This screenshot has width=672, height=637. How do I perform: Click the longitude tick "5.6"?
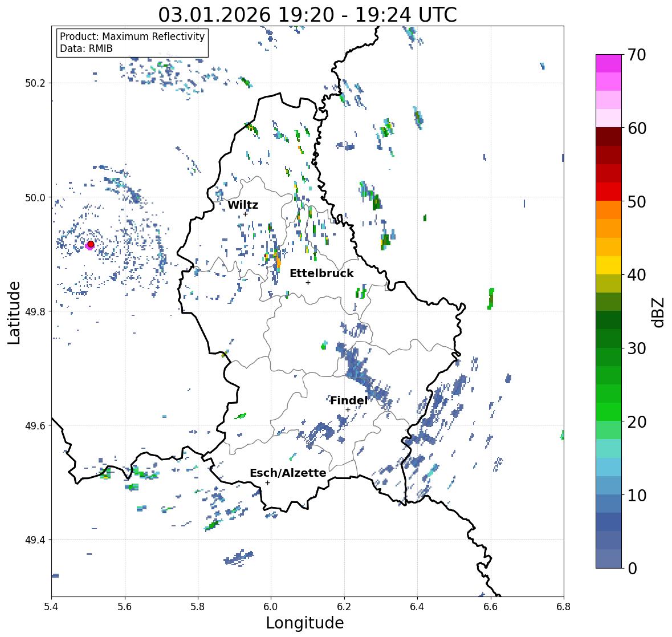(x=125, y=606)
